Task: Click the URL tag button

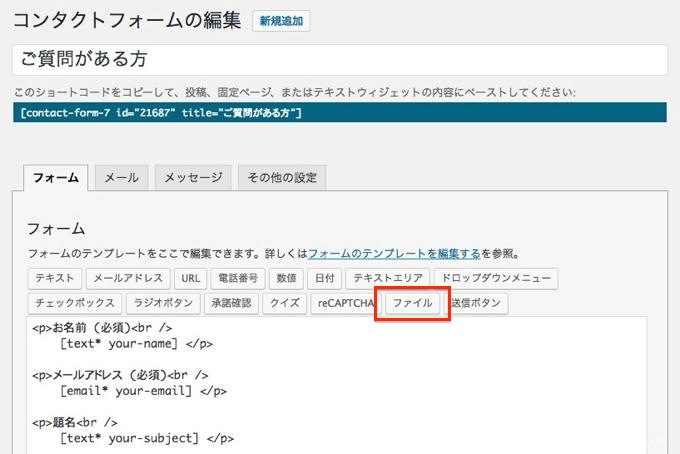Action: click(191, 278)
